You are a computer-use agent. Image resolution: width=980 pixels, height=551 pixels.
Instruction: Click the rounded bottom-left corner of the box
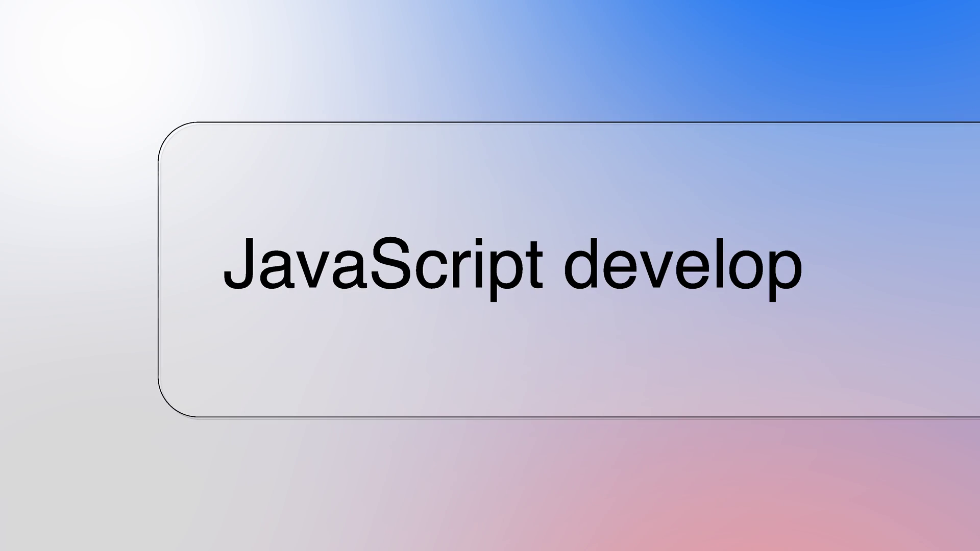click(x=169, y=406)
